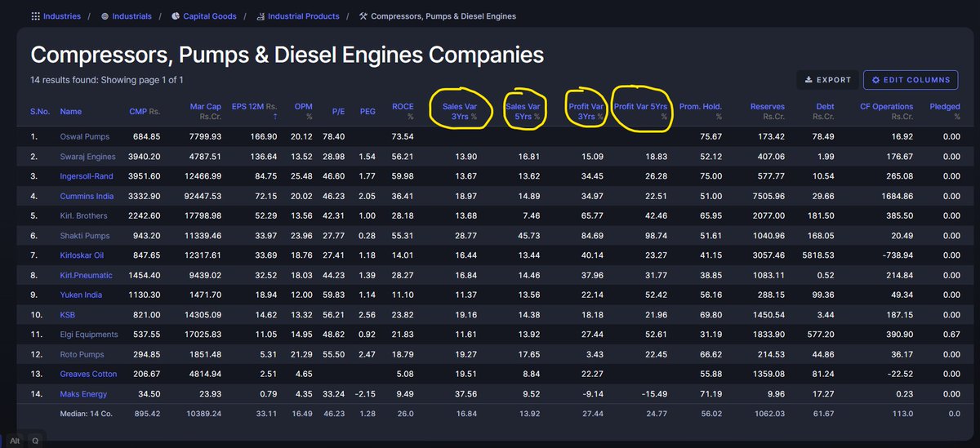Click the Capital Goods pie icon
Viewport: 980px width, 448px height.
pos(176,16)
